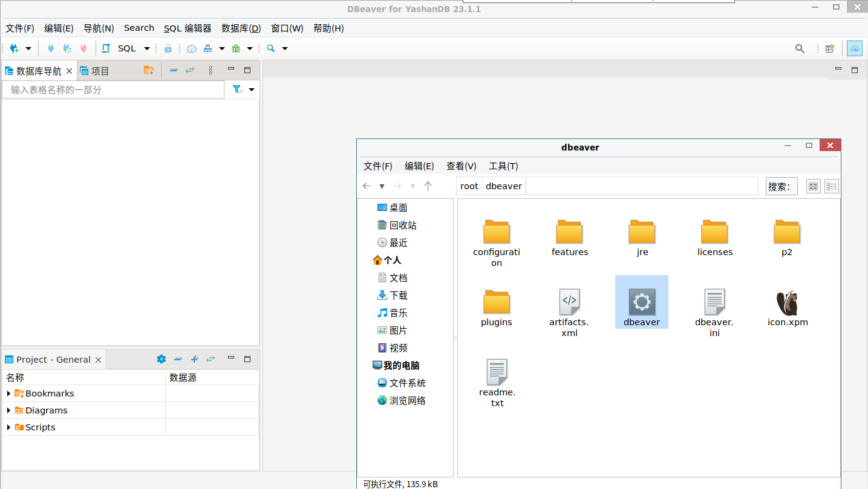Open the new connection type dropdown arrow
The width and height of the screenshot is (868, 489).
point(28,48)
